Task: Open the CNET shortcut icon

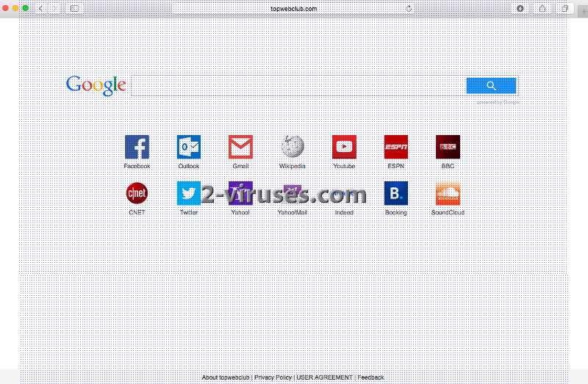Action: (x=137, y=193)
